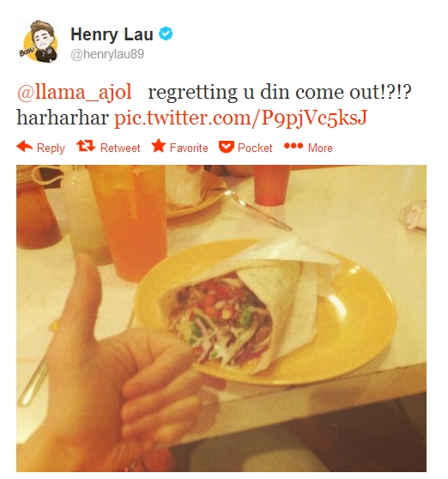
Task: Mark the tweet via Favorite label
Action: (x=189, y=149)
